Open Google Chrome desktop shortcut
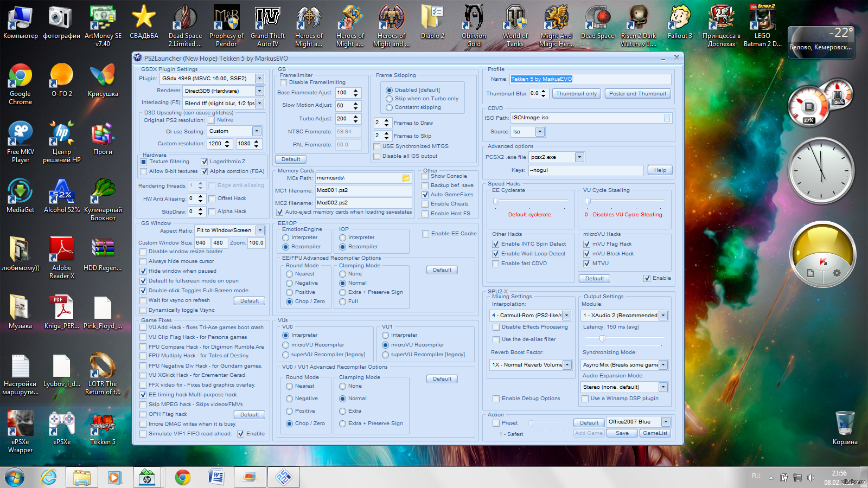 point(21,84)
